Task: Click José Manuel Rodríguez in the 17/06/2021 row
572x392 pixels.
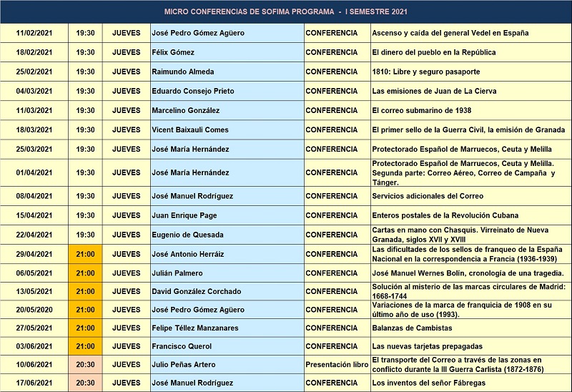Action: tap(192, 383)
